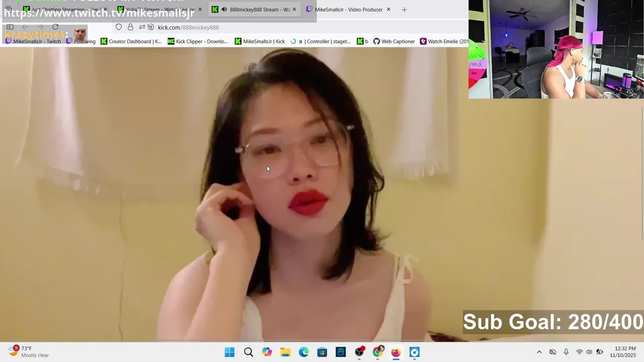
Task: Open the 'b' Kick bookmark
Action: coord(362,41)
